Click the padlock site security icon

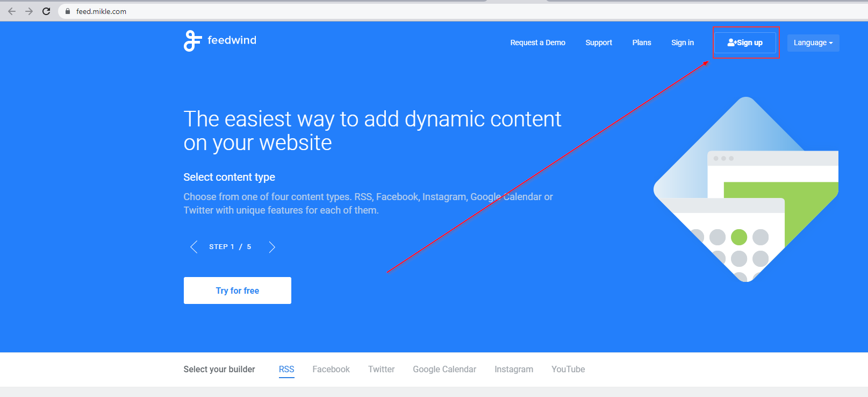[68, 11]
